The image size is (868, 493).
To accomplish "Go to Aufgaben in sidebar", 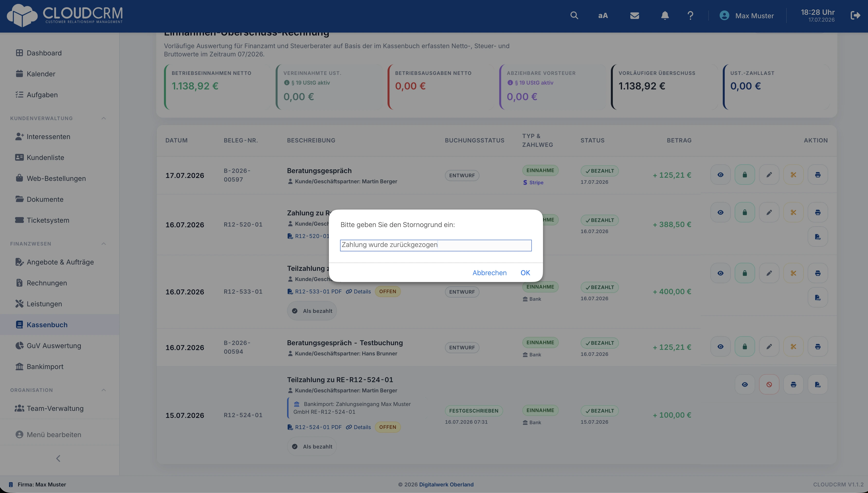I will pos(59,95).
